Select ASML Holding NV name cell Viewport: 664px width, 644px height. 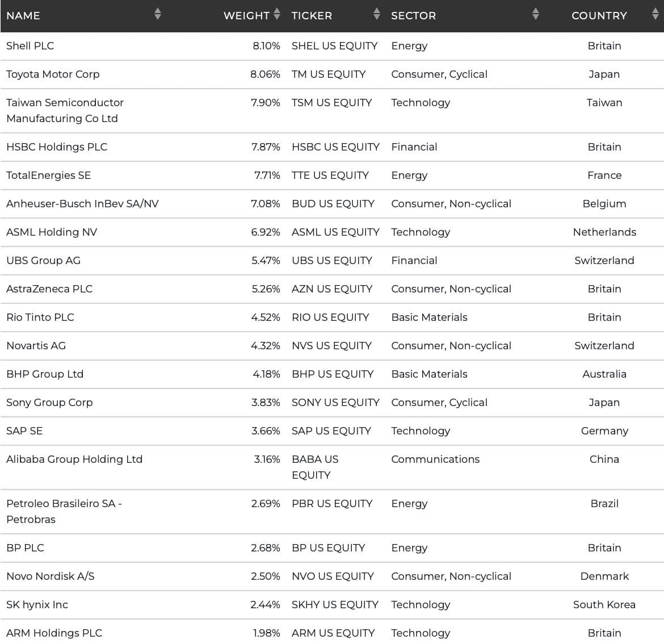coord(52,232)
